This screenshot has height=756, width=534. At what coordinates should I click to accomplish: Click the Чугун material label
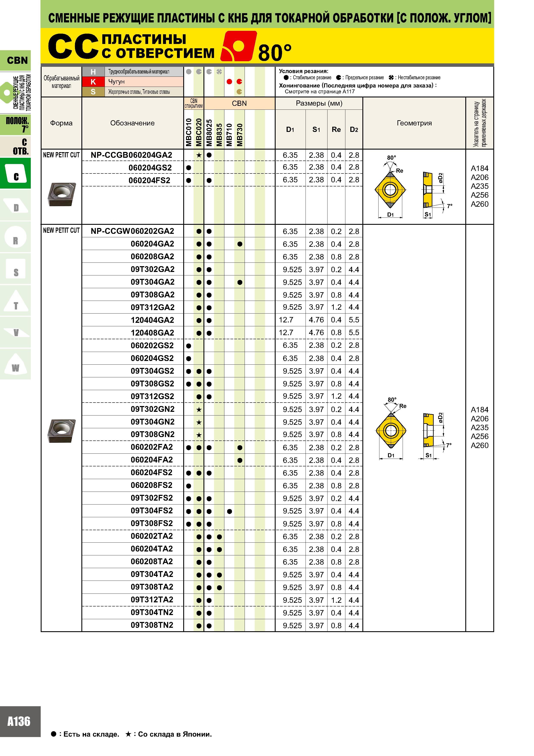(x=116, y=82)
